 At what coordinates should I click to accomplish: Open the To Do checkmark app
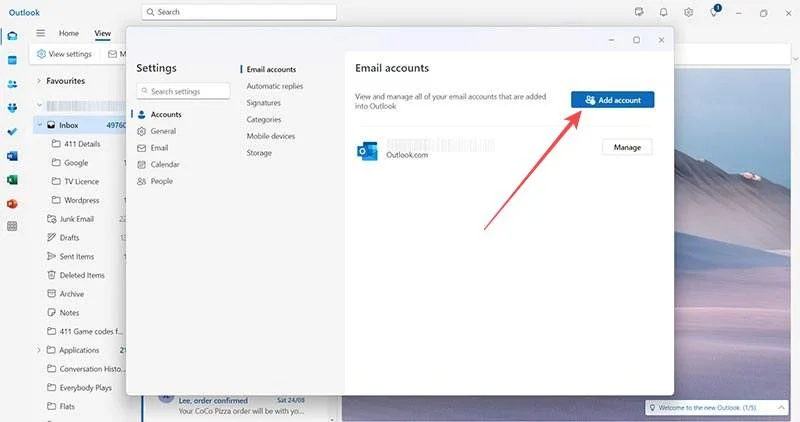[12, 132]
